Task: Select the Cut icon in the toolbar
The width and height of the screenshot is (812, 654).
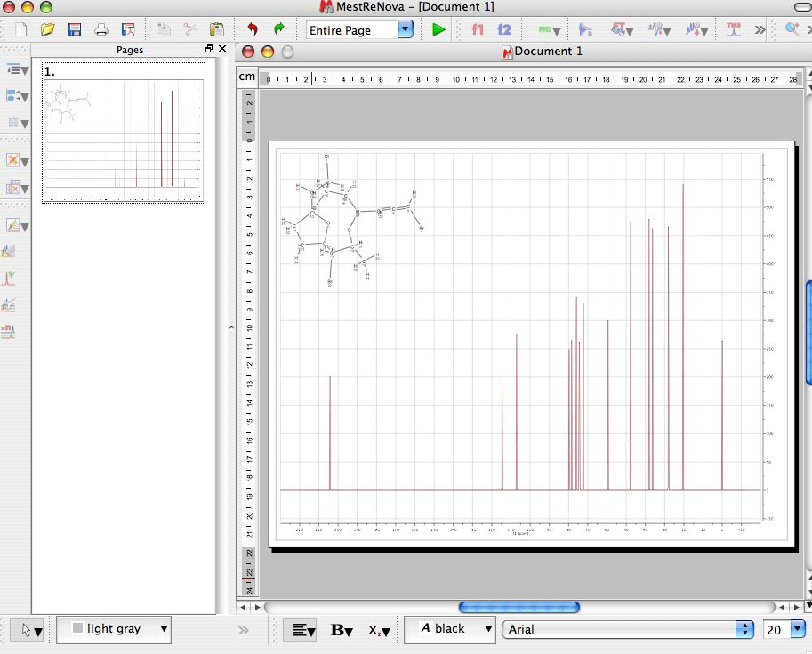Action: [x=189, y=28]
